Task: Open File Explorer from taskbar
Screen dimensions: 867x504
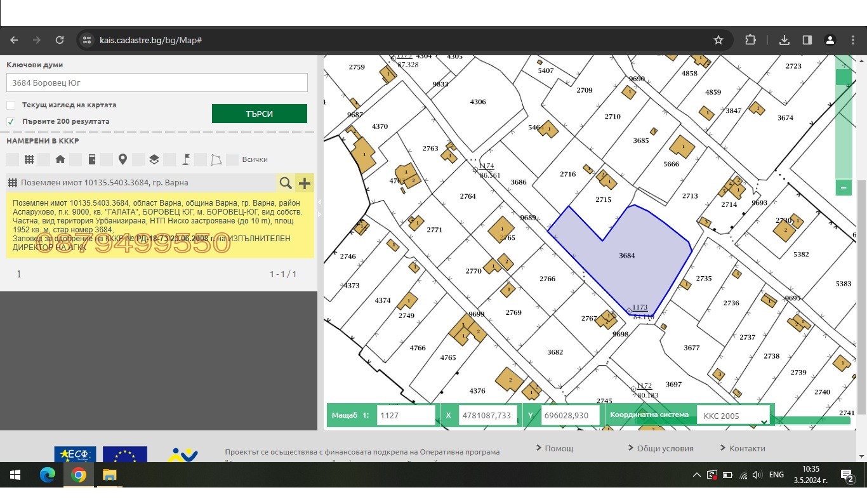Action: 110,475
